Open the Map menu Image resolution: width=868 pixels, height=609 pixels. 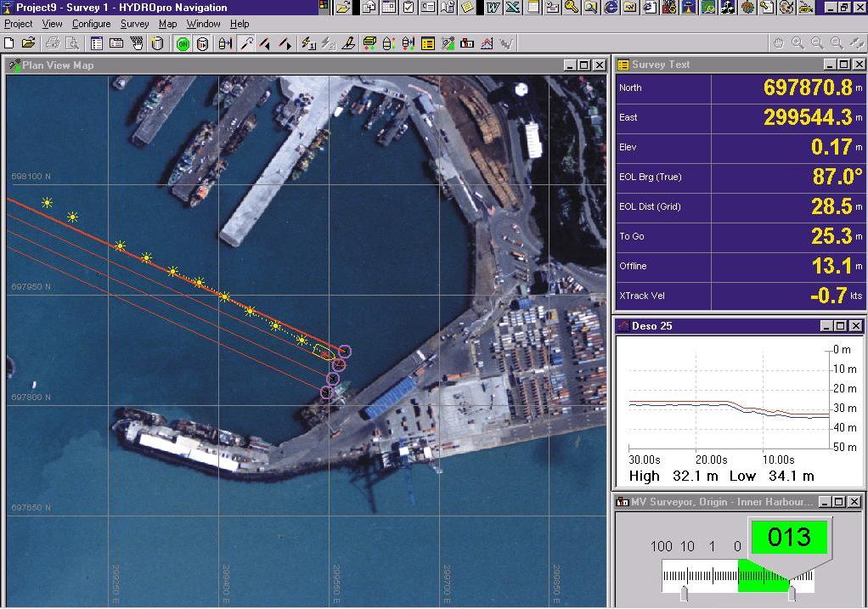168,24
